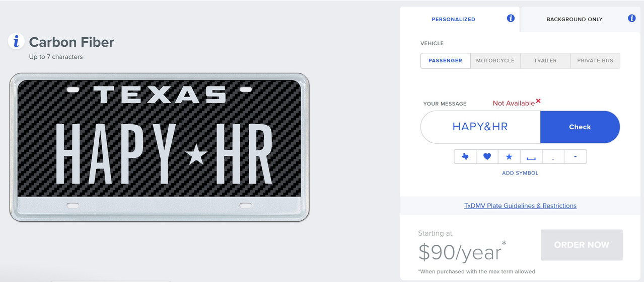The width and height of the screenshot is (644, 282).
Task: Insert the Texas state shape symbol
Action: point(465,157)
